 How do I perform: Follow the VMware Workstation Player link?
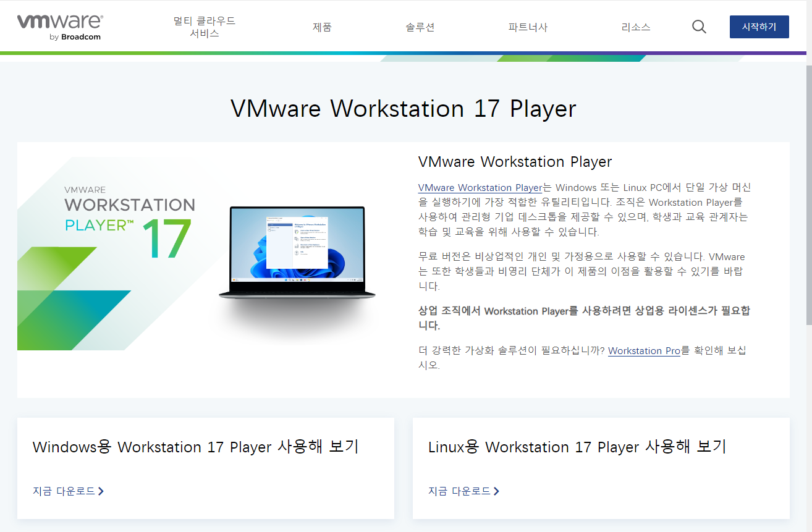480,187
